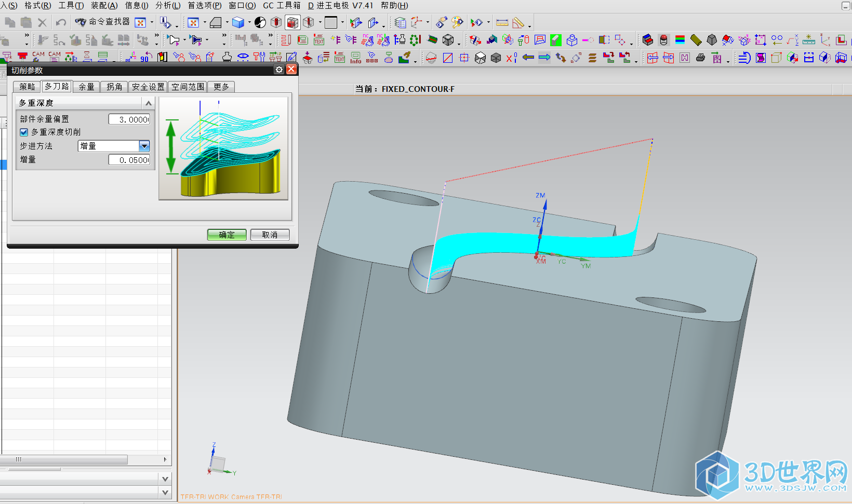Click the measure distance ruler icon
The width and height of the screenshot is (852, 504).
click(502, 22)
